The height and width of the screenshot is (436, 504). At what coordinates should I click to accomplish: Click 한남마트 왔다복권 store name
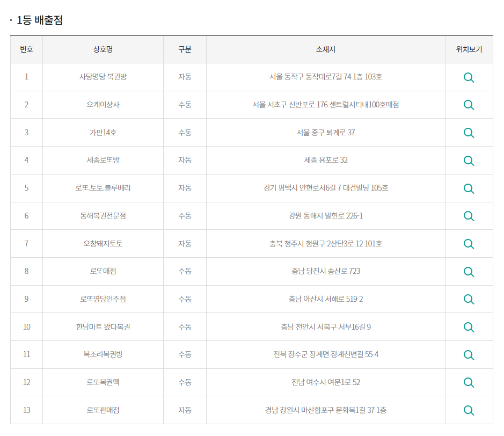pos(103,327)
